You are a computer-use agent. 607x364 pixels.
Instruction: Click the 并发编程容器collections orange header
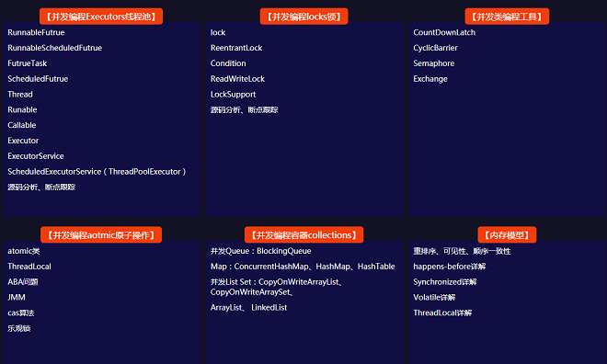pyautogui.click(x=303, y=234)
